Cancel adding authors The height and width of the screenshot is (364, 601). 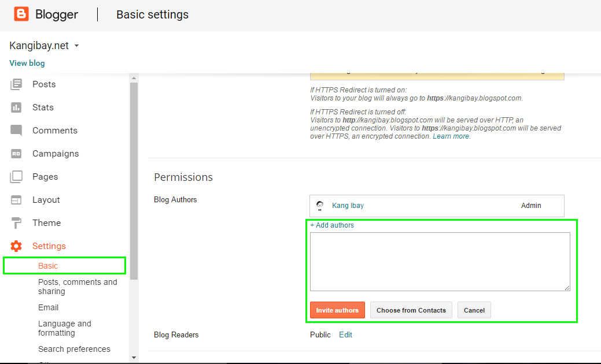(x=474, y=310)
